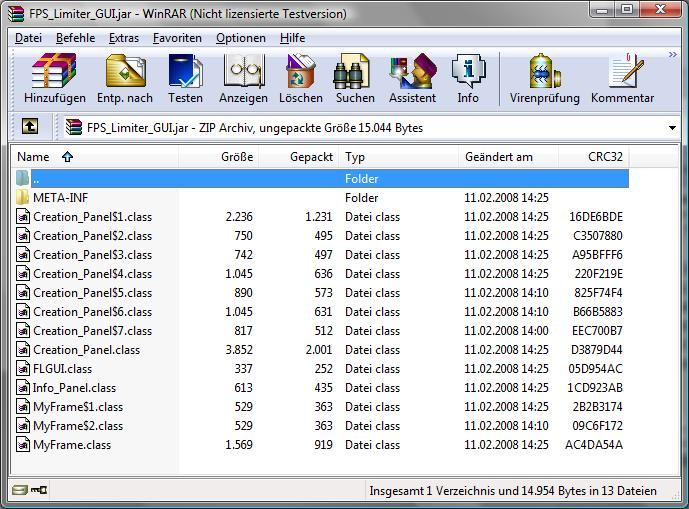Select MyFrame$1.class file

(321, 407)
